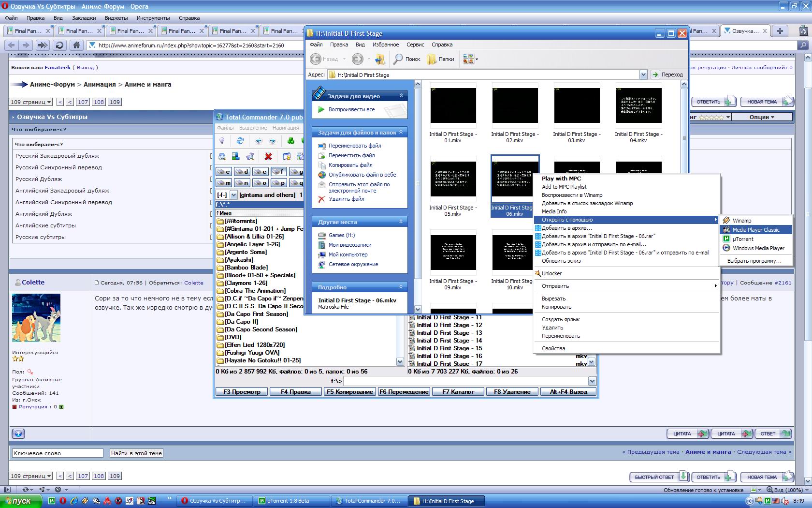The image size is (812, 508).
Task: Click Explorer's Переход go button
Action: coord(667,75)
